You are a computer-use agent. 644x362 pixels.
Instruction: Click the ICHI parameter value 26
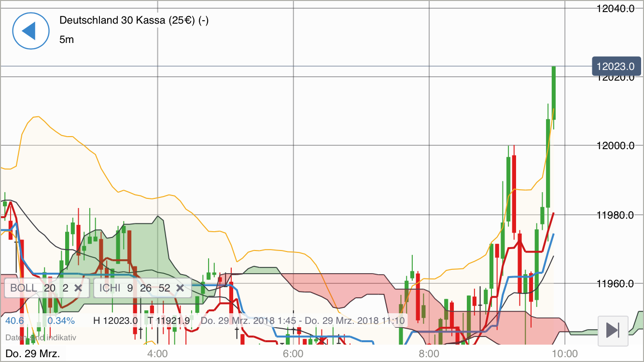point(146,288)
